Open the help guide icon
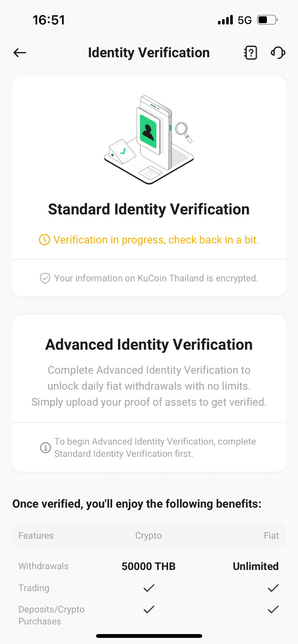298x644 pixels. [251, 53]
